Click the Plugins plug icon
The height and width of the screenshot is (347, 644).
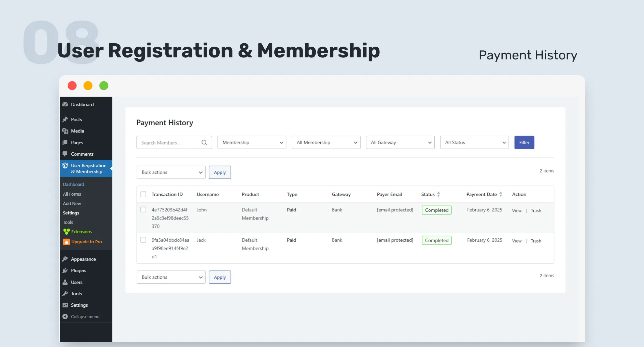pyautogui.click(x=65, y=270)
